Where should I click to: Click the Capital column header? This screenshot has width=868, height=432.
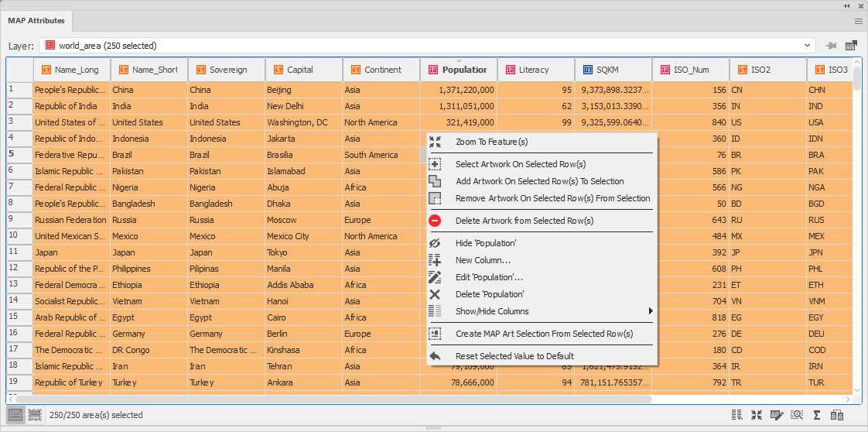(x=304, y=70)
